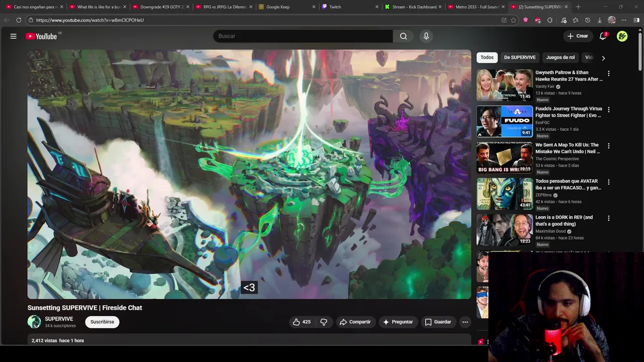Reload the page in browser
Screen dimensions: 644x362
(x=19, y=20)
